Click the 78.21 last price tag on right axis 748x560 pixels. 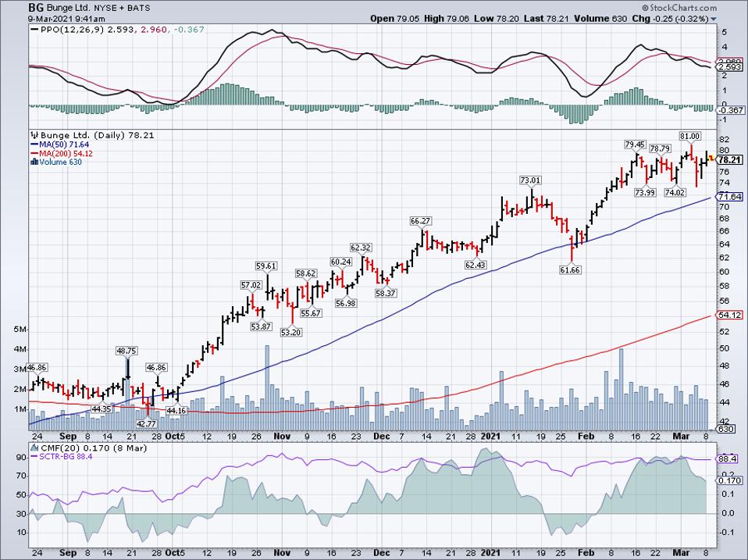(x=730, y=160)
